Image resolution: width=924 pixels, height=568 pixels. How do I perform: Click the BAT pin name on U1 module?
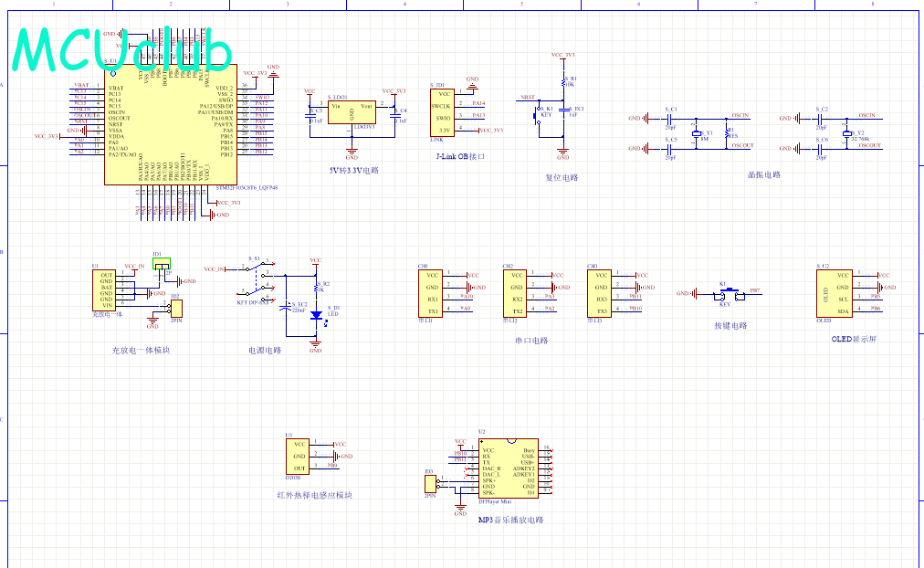[107, 288]
